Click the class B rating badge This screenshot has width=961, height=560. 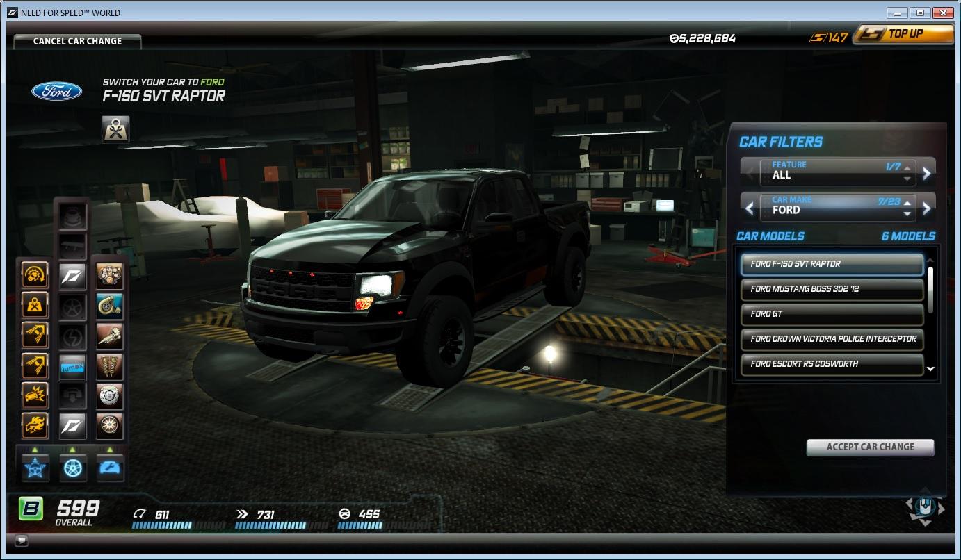31,509
